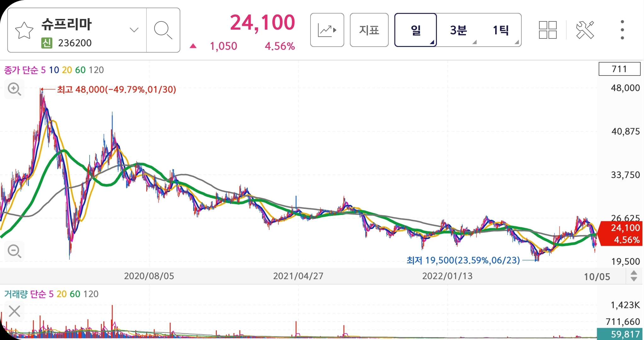Image resolution: width=644 pixels, height=340 pixels.
Task: Click the 최고 48,000 high price label
Action: (116, 89)
